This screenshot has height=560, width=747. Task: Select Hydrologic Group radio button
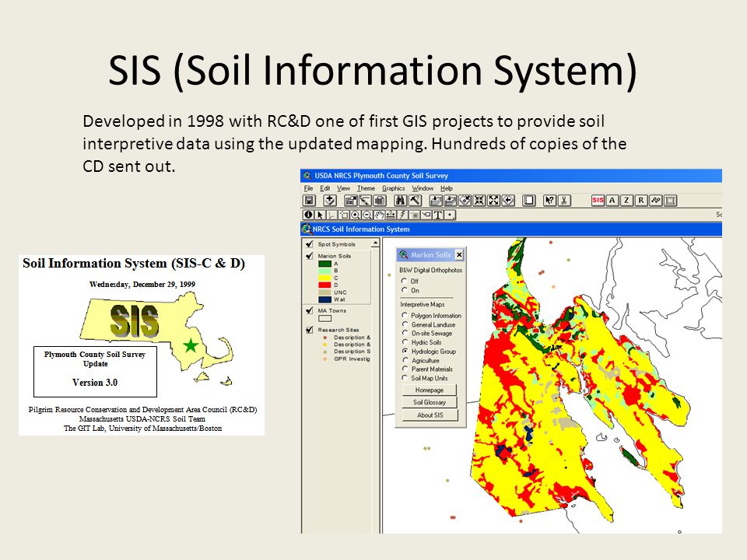pyautogui.click(x=405, y=351)
